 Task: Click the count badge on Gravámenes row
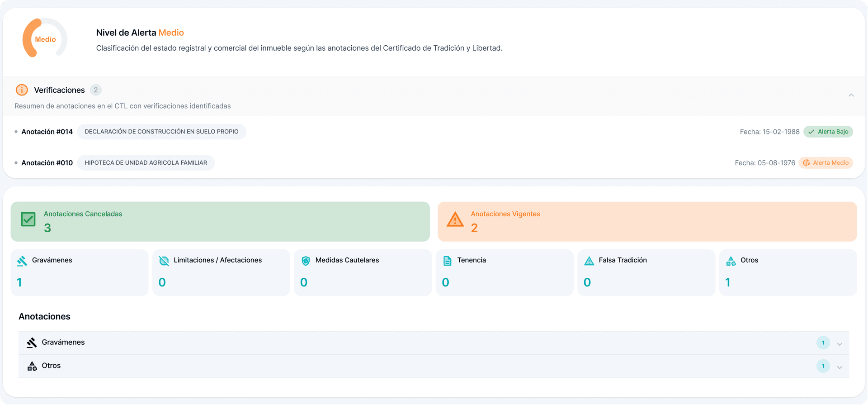(x=823, y=343)
